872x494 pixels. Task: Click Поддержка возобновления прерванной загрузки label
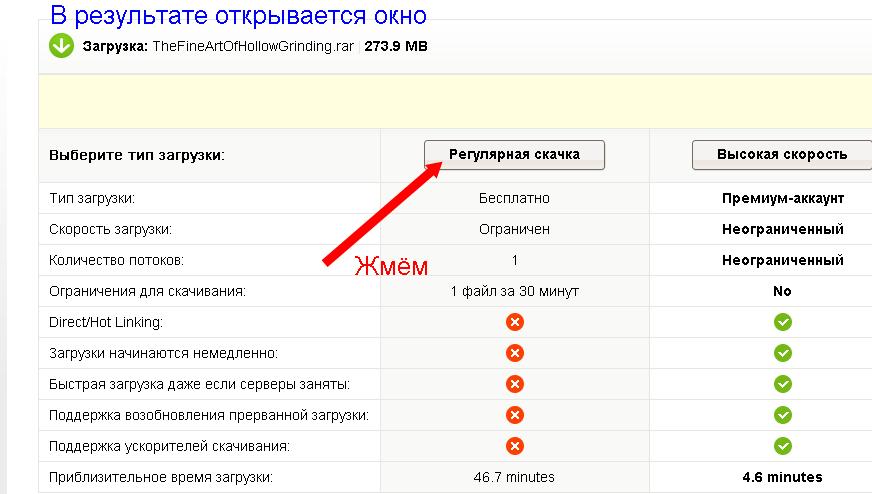(x=209, y=416)
